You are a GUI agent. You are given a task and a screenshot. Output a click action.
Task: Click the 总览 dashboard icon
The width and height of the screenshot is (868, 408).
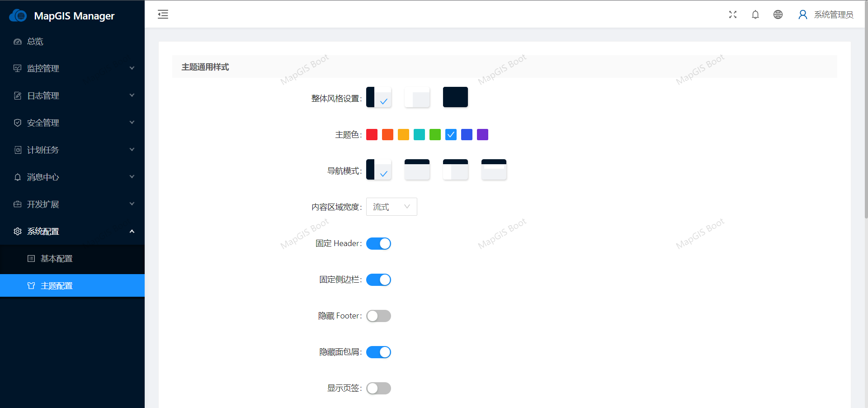(x=18, y=42)
